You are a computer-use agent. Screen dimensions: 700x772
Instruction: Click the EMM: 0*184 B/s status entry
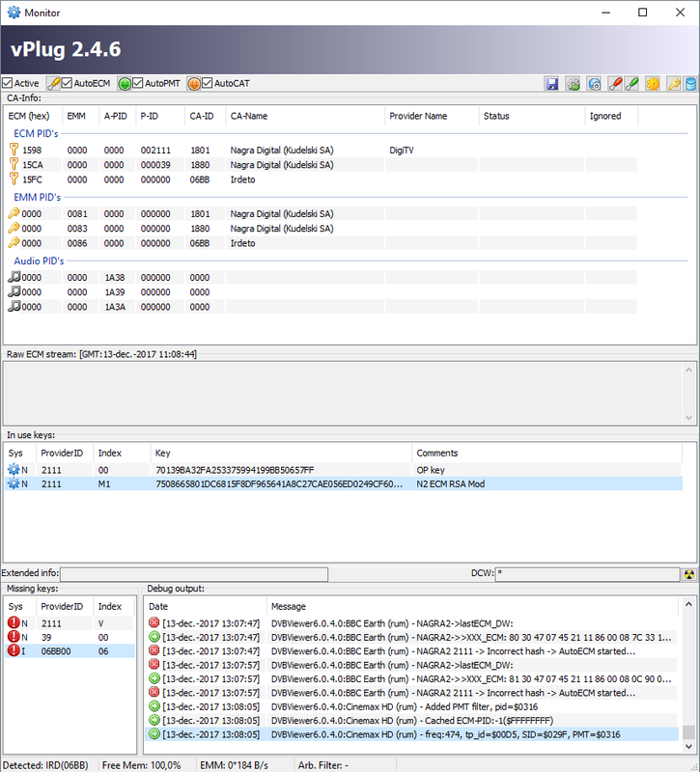(234, 765)
